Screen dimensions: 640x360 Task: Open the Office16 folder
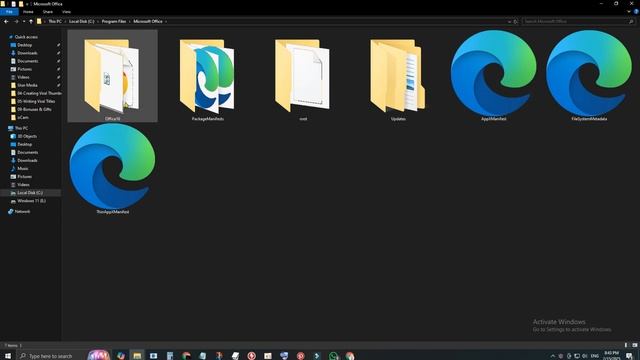(112, 76)
